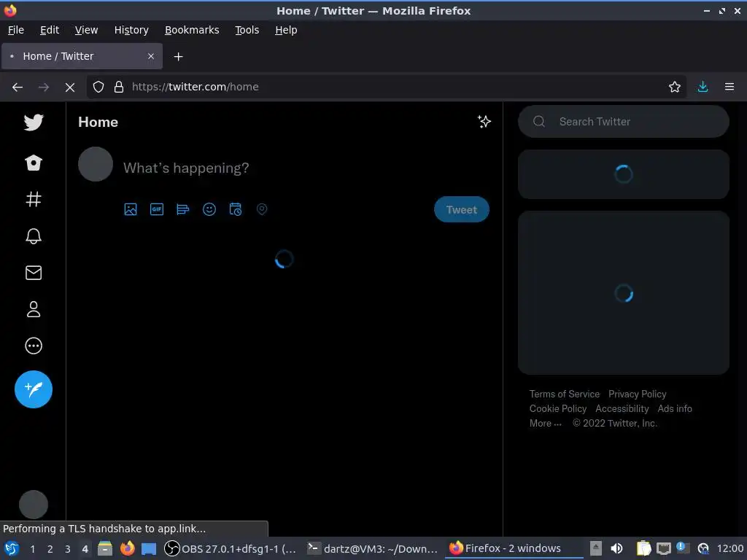The height and width of the screenshot is (560, 747).
Task: Schedule tweet with calendar clock icon
Action: point(236,209)
